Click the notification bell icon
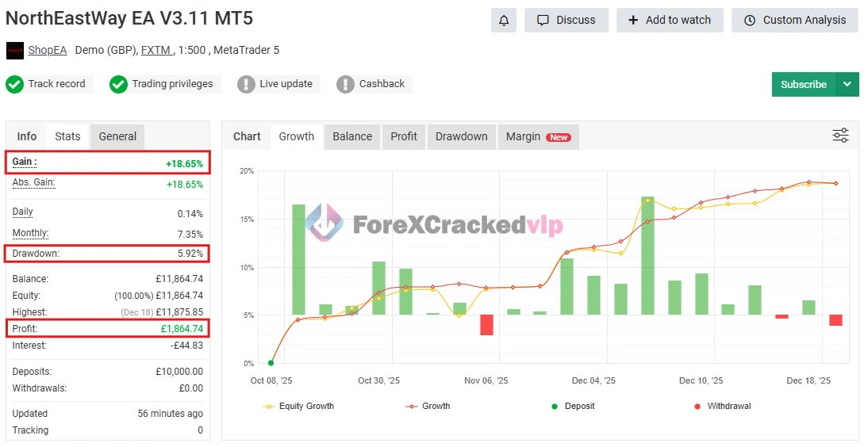This screenshot has height=447, width=868. coord(504,21)
